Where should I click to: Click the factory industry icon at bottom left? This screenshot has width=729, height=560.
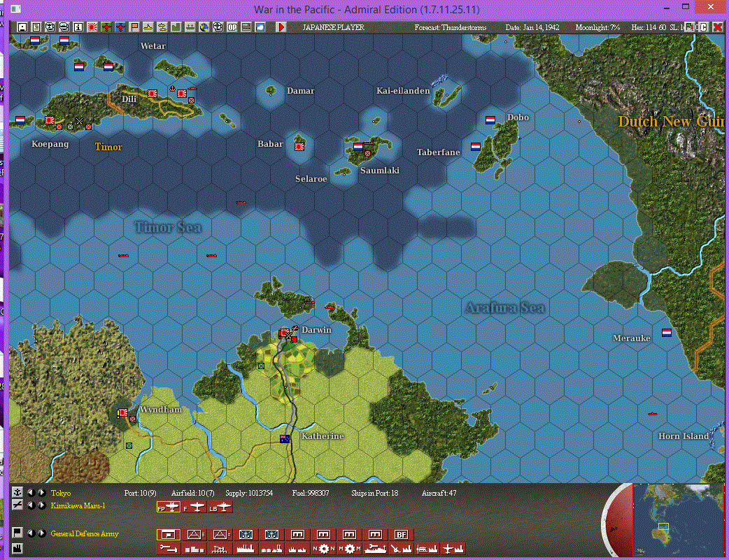coord(17,548)
